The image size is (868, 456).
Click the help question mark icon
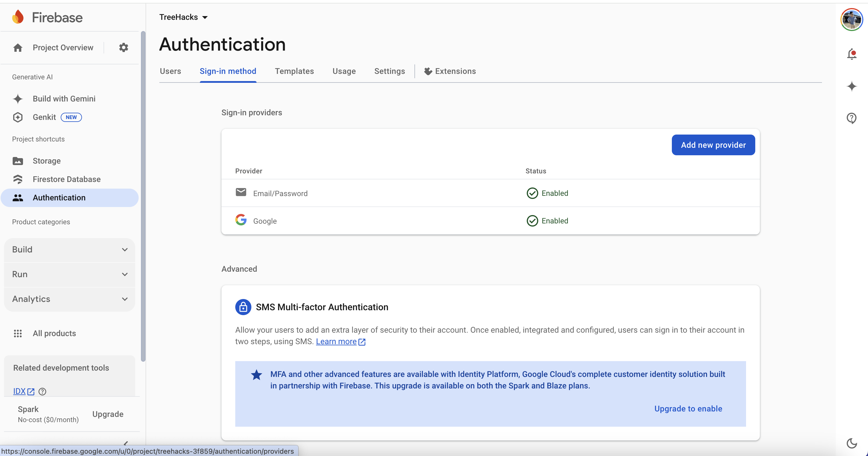tap(851, 118)
